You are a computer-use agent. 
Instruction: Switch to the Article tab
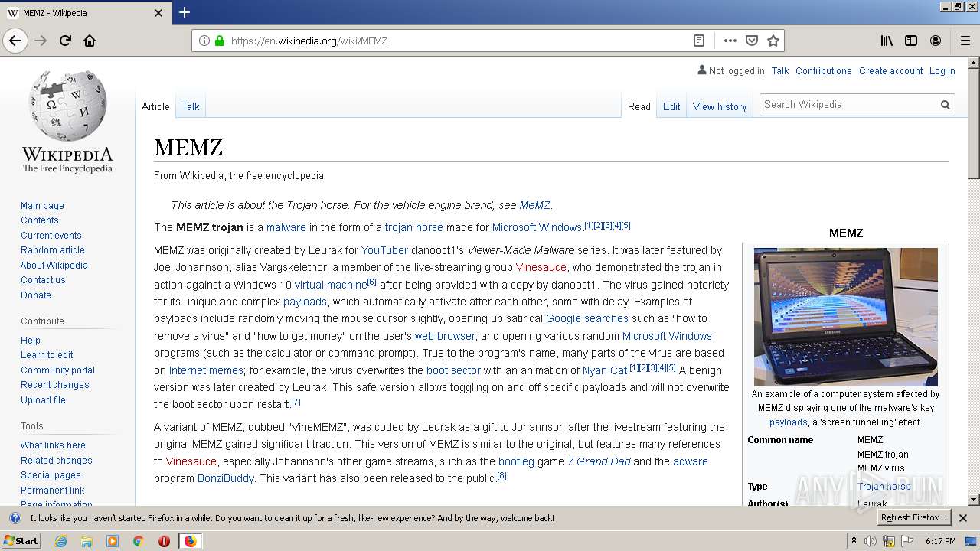pos(155,106)
